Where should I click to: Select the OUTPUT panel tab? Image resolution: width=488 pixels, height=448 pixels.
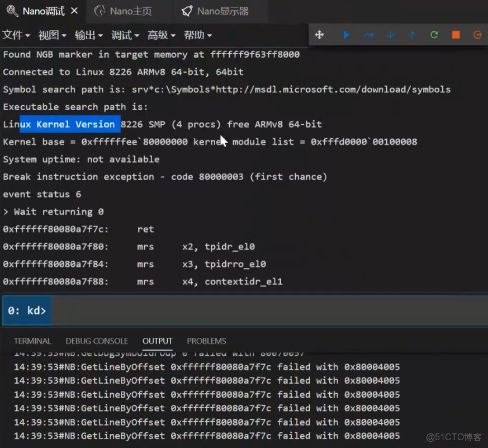[158, 341]
